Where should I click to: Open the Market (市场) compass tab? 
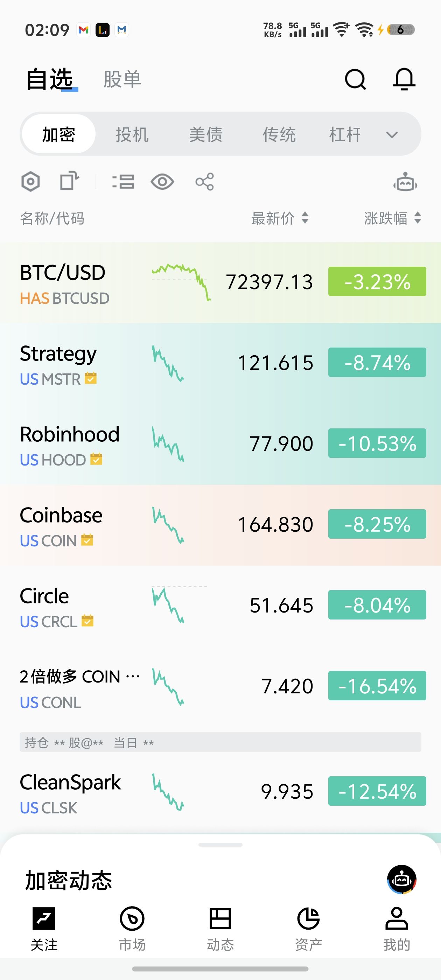pos(132,927)
